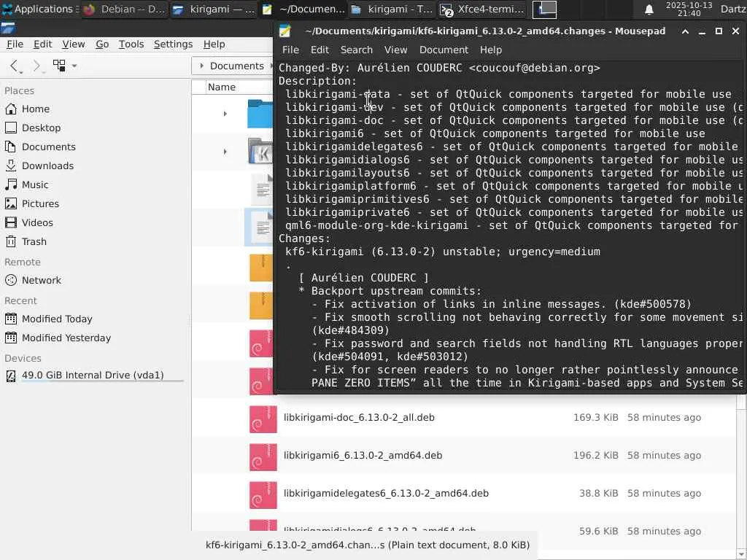The height and width of the screenshot is (560, 747).
Task: Open the file manager Help menu
Action: coord(214,44)
